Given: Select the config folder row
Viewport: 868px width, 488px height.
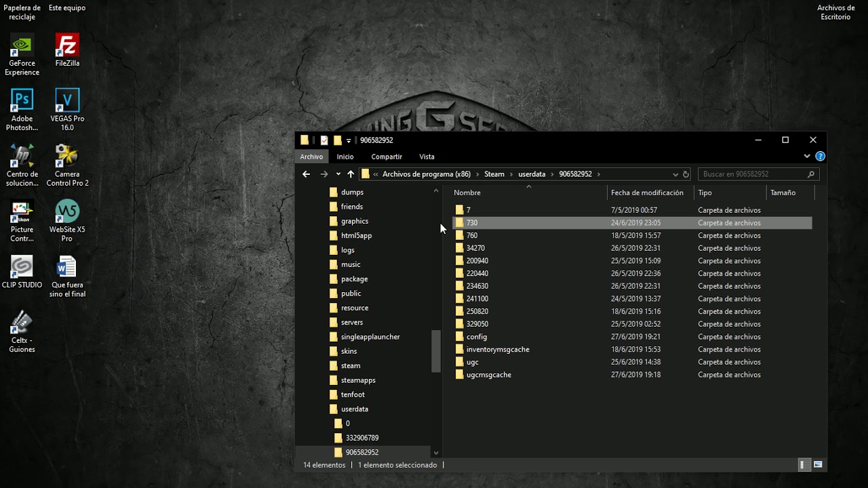Looking at the screenshot, I should tap(632, 337).
